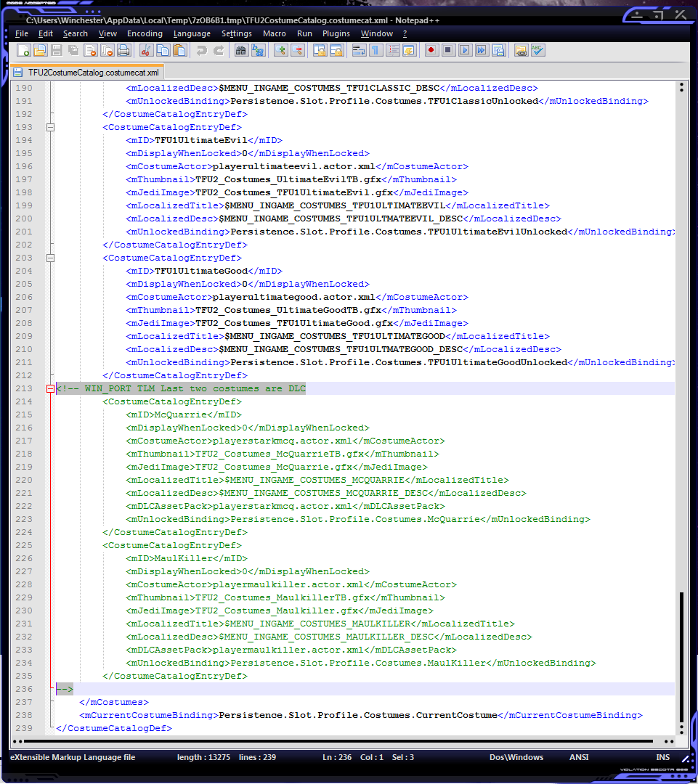Run spell check with the ABC icon
698x784 pixels.
click(538, 50)
